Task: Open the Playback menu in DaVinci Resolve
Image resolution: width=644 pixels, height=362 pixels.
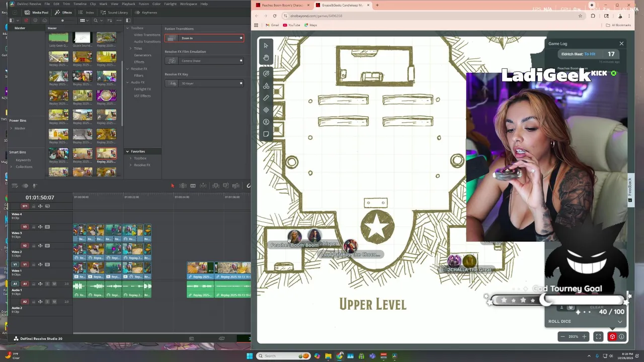Action: (128, 4)
